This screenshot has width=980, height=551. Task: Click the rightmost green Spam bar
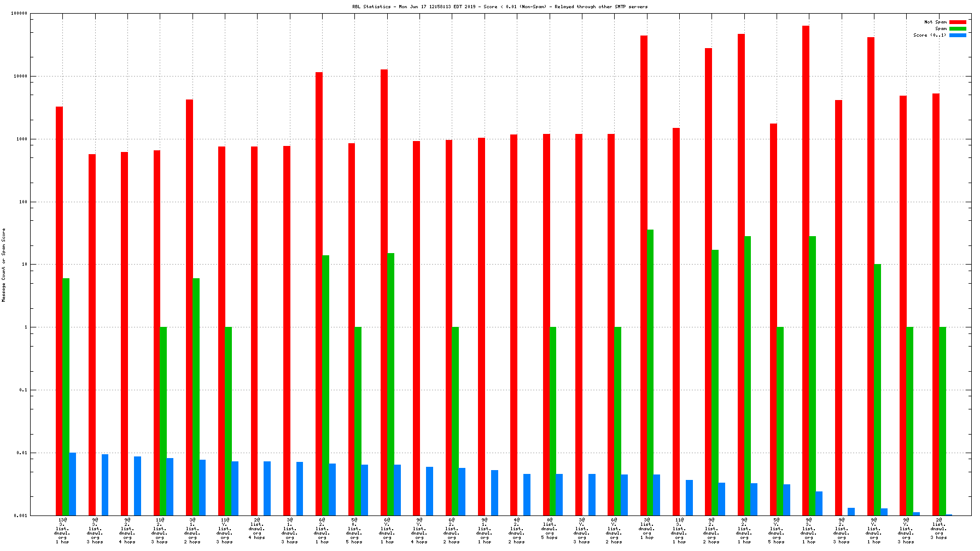(x=942, y=421)
